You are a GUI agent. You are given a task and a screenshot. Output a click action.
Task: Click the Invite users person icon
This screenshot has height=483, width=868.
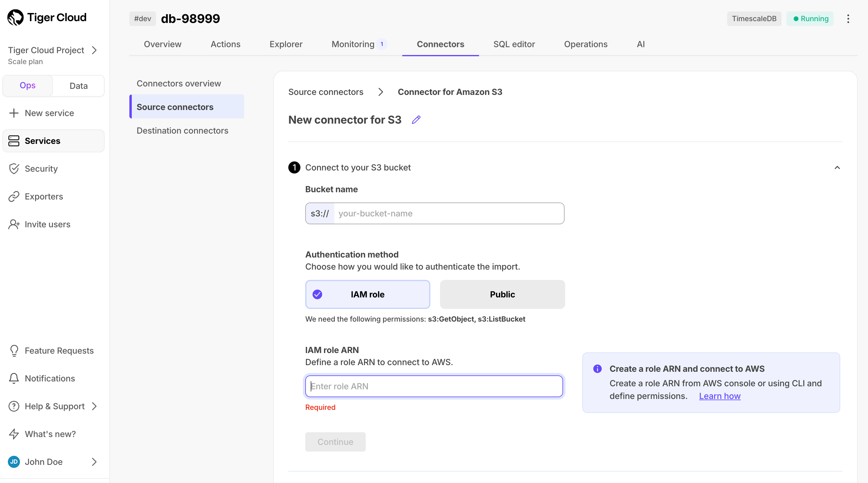click(14, 224)
